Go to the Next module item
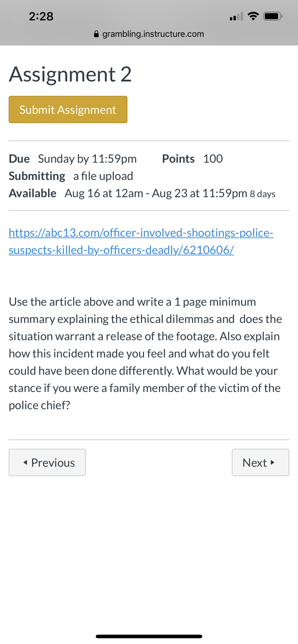The image size is (298, 644). [260, 462]
